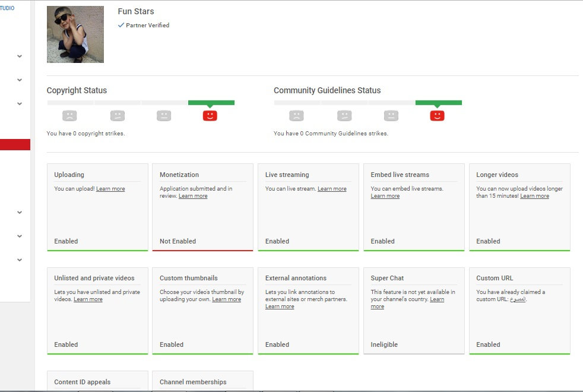
Task: Expand the bottom sidebar chevron section
Action: [20, 260]
